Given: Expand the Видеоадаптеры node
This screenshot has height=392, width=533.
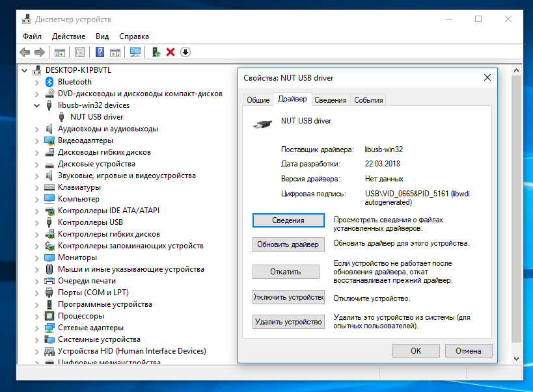Looking at the screenshot, I should [x=36, y=140].
